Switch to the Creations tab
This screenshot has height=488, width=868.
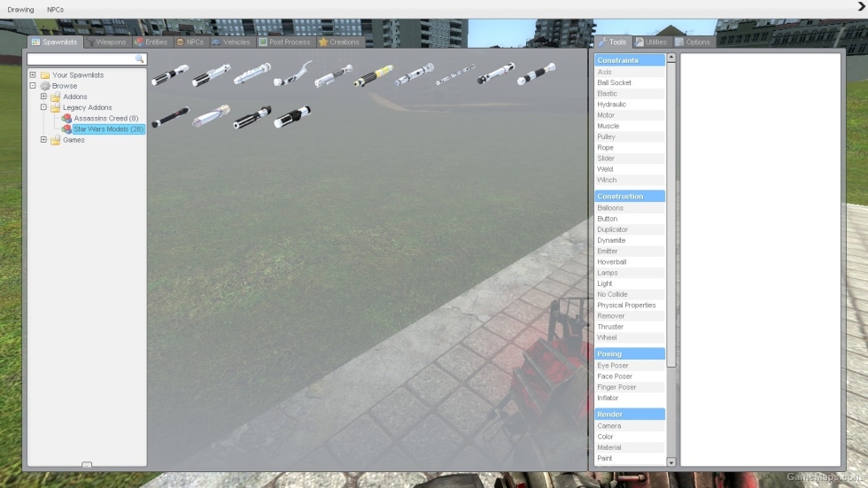click(x=340, y=42)
